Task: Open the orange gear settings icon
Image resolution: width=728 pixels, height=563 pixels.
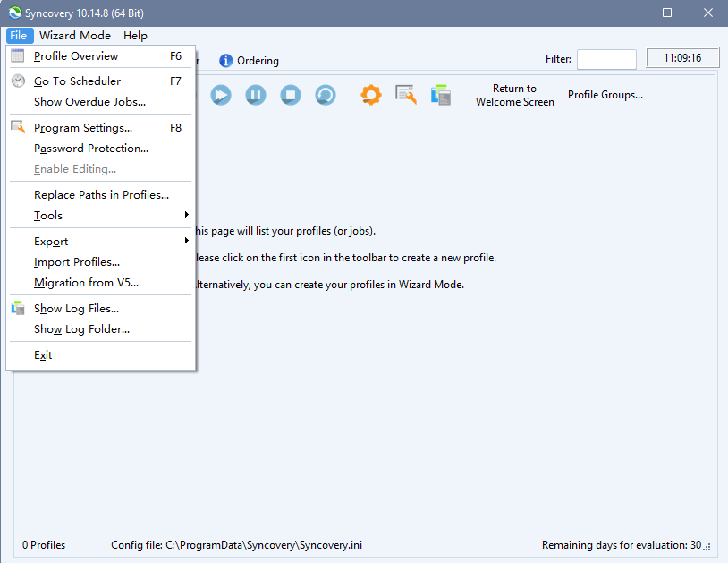Action: (371, 95)
